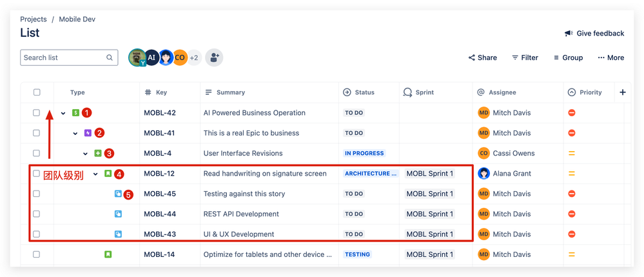The height and width of the screenshot is (277, 644).
Task: Click the plus icon to add a column
Action: click(x=623, y=92)
